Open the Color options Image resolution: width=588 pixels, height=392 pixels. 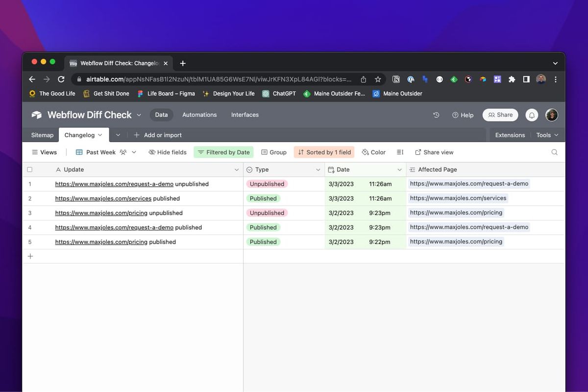[x=374, y=152]
